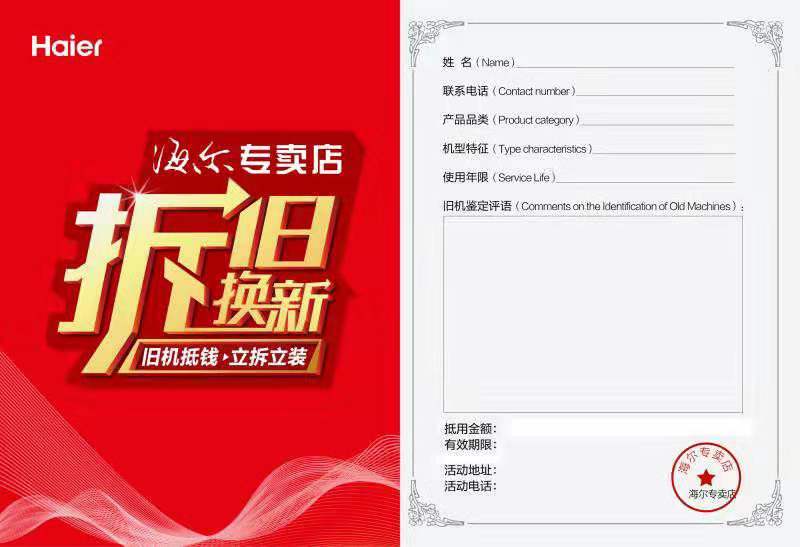Image resolution: width=800 pixels, height=547 pixels.
Task: Click the Contact number input line
Action: click(655, 92)
